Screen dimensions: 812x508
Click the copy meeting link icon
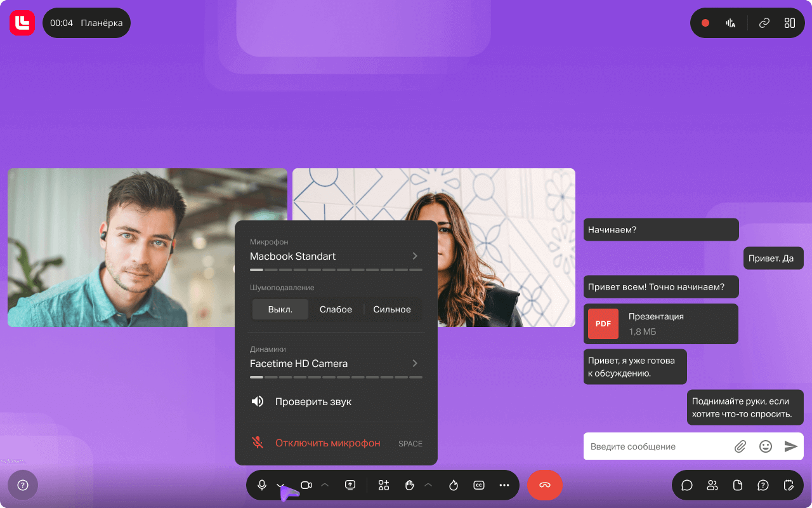tap(764, 23)
